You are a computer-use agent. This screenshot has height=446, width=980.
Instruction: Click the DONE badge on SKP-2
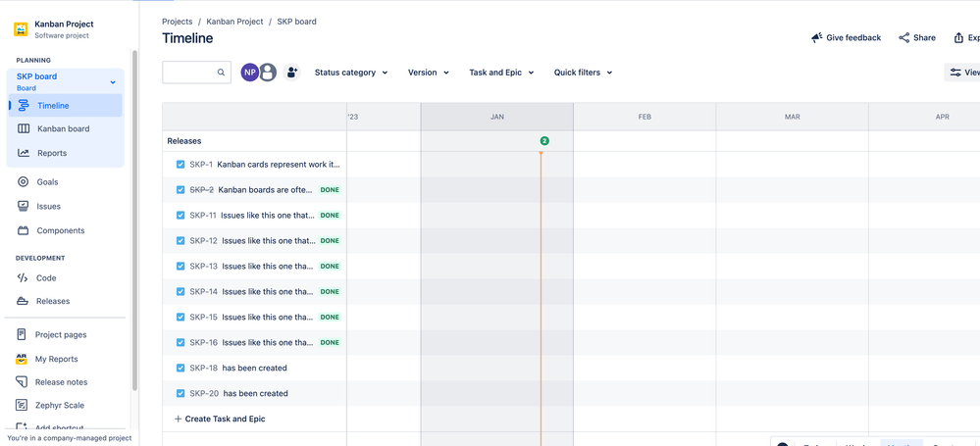coord(330,190)
